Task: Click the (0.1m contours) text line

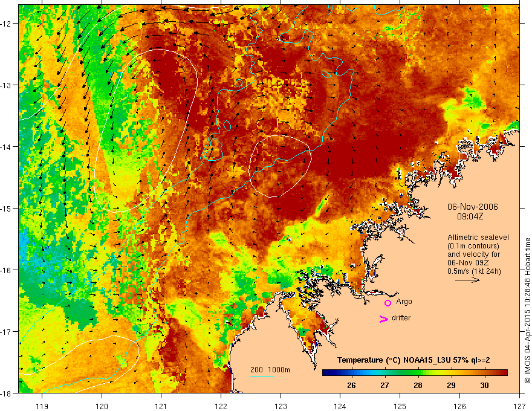Action: 473,246
